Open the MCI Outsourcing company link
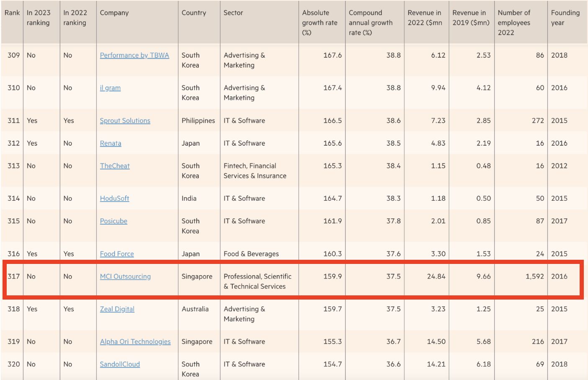This screenshot has width=588, height=380. click(125, 277)
